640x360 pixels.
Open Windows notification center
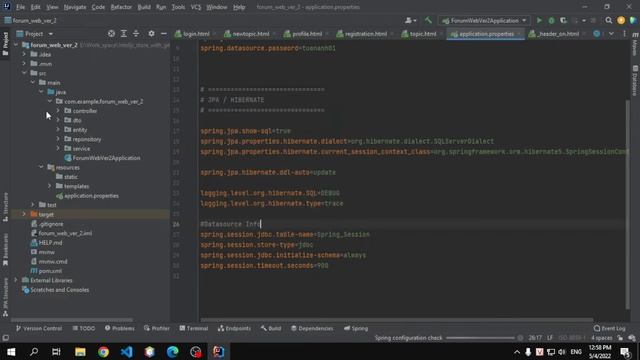coord(625,351)
